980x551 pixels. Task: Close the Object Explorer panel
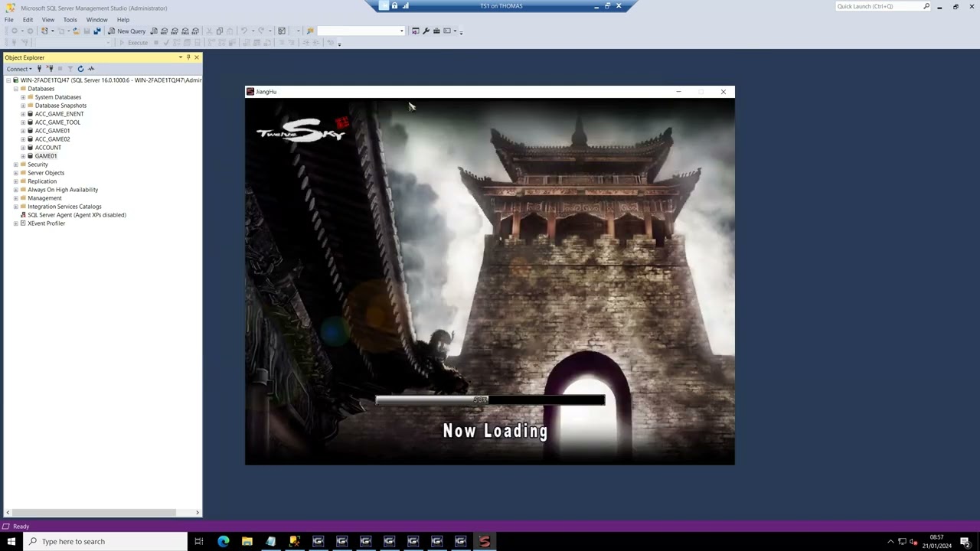point(197,57)
